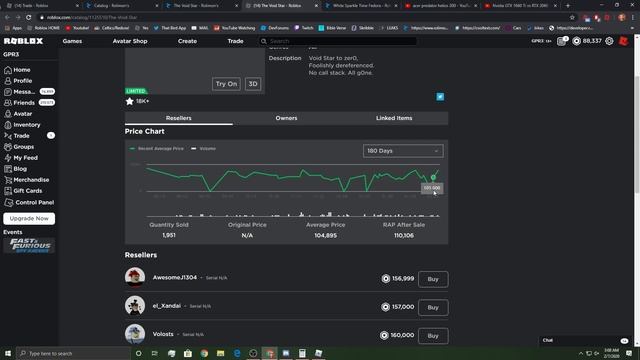Buy from el_Xandai for 157,000

click(x=433, y=307)
